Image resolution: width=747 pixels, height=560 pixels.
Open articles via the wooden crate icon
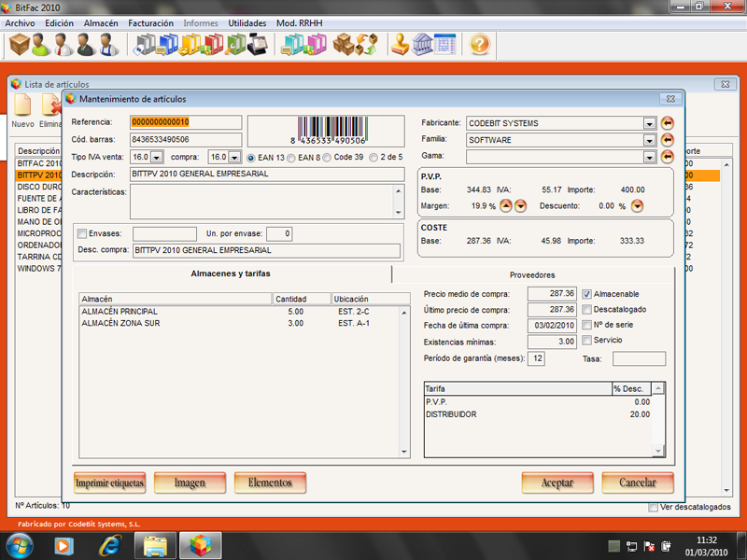pos(20,45)
